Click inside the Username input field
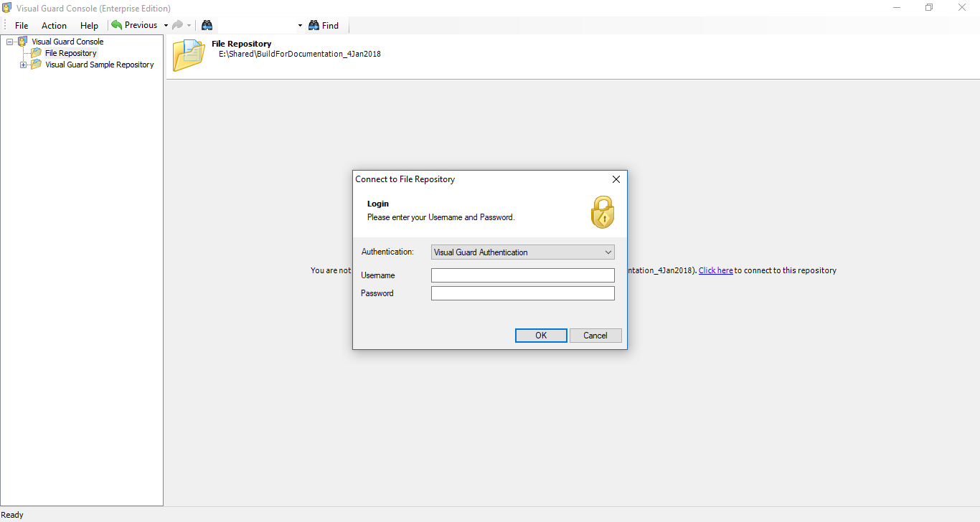Screen dimensions: 980x522 click(x=522, y=275)
